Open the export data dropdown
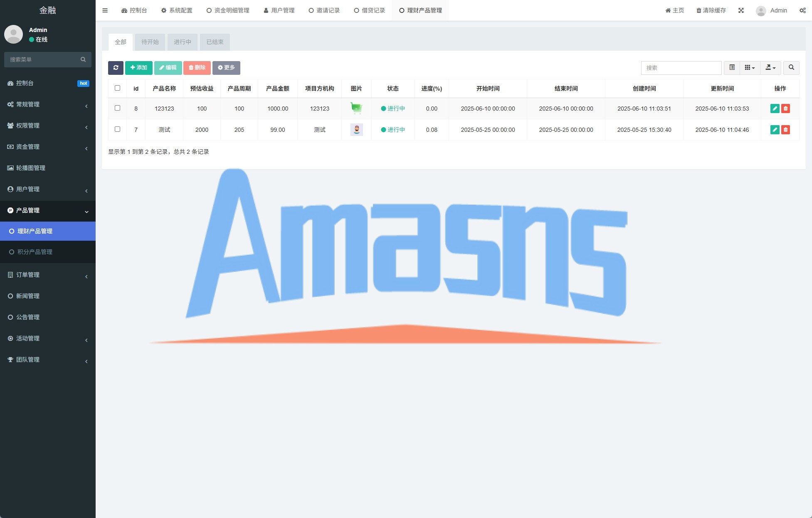This screenshot has height=518, width=812. (770, 68)
